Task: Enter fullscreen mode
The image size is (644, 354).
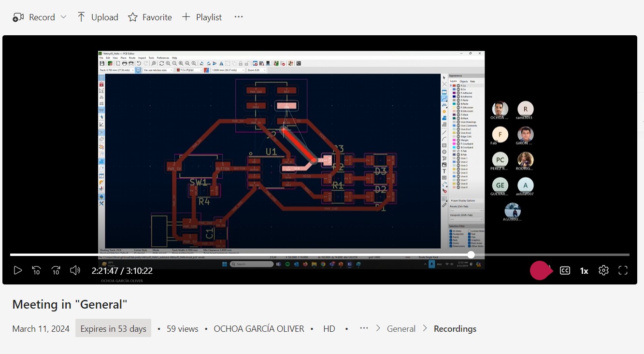Action: click(623, 270)
